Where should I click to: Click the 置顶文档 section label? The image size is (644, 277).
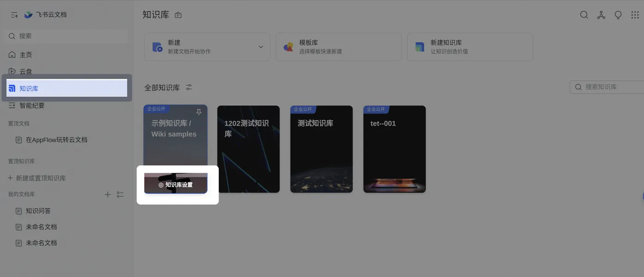pyautogui.click(x=18, y=123)
